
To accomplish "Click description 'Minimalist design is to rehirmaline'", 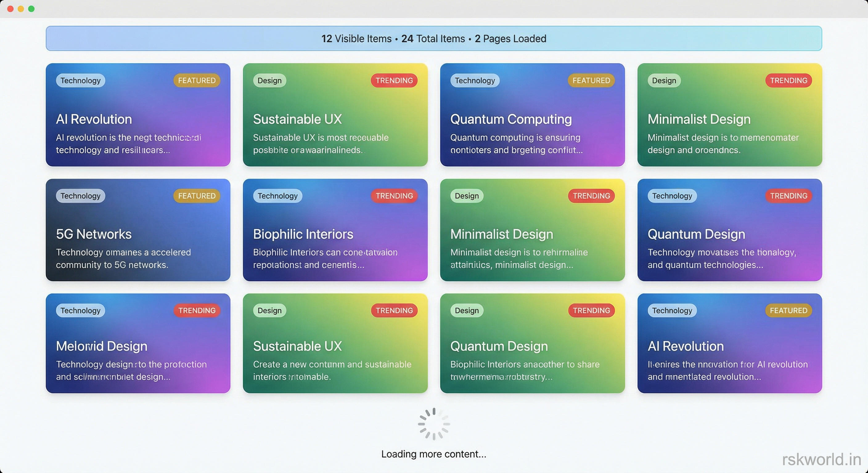I will (x=519, y=253).
